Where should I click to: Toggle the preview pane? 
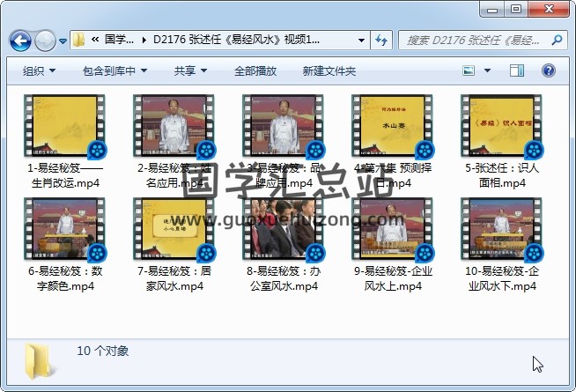click(517, 70)
